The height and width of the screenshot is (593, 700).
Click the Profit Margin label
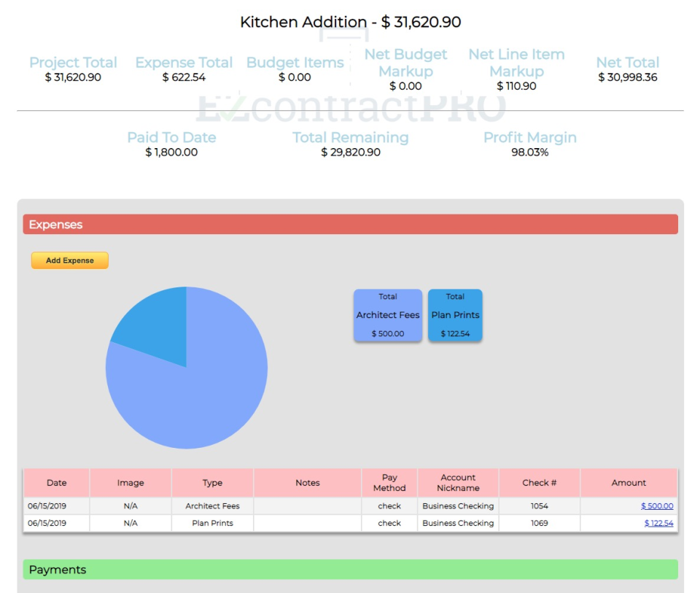(530, 138)
